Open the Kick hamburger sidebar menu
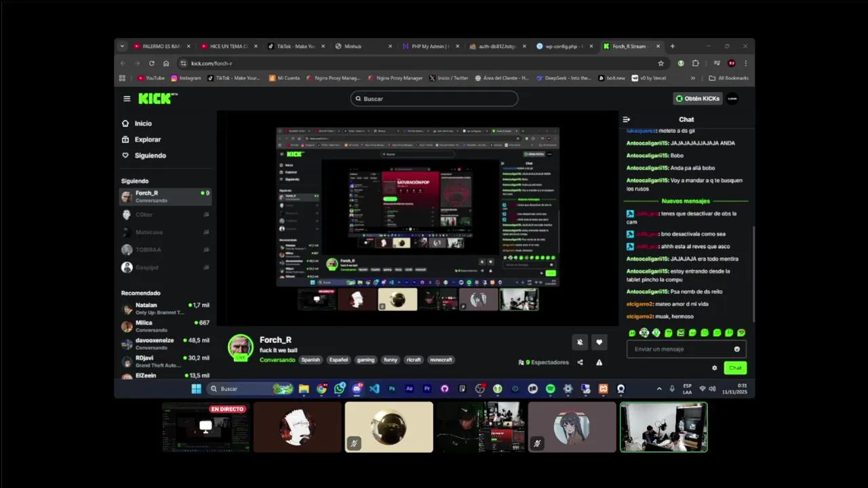 (x=127, y=99)
